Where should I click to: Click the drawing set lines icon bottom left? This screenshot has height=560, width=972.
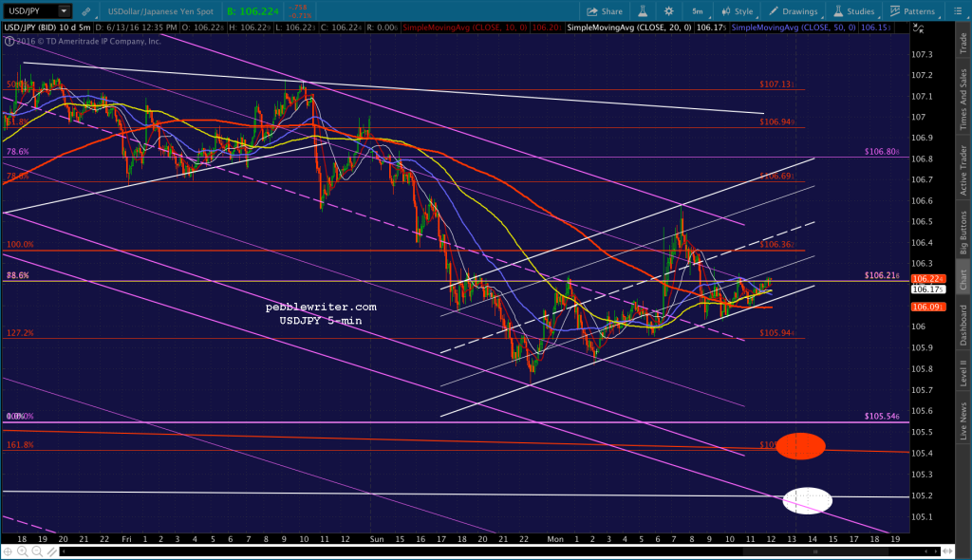click(x=52, y=551)
